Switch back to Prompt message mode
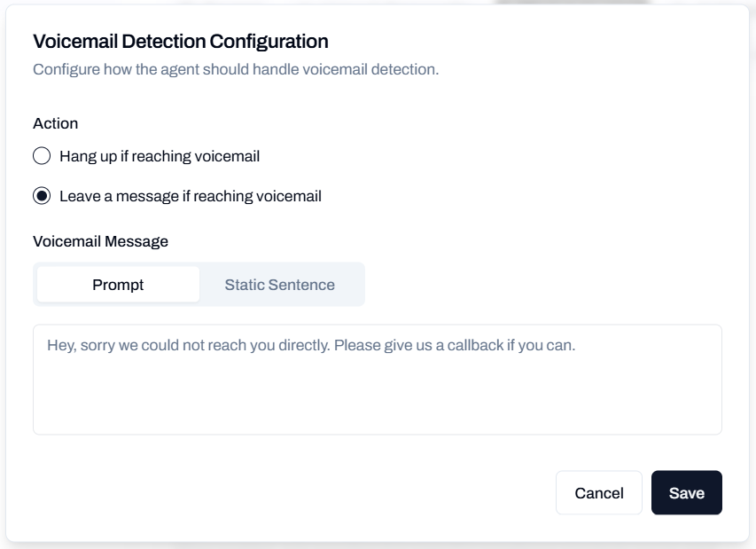Image resolution: width=756 pixels, height=549 pixels. click(x=118, y=284)
